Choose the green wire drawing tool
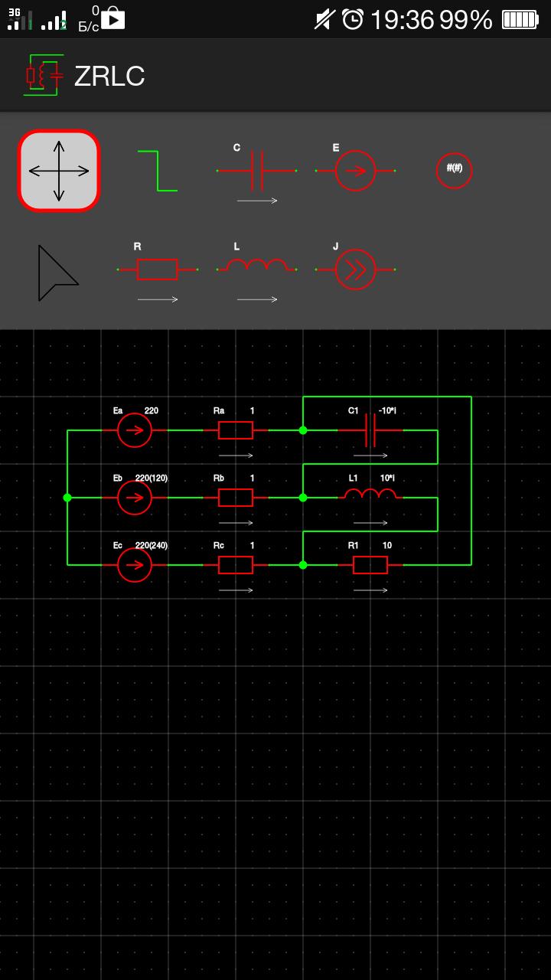The width and height of the screenshot is (551, 980). 158,171
